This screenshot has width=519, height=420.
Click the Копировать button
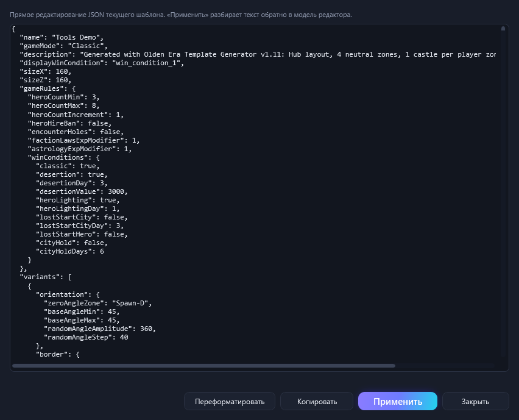317,401
